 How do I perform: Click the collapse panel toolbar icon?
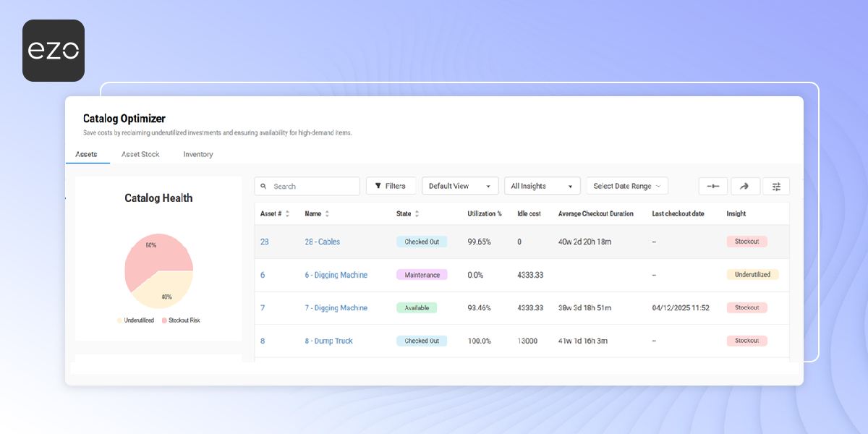point(713,186)
